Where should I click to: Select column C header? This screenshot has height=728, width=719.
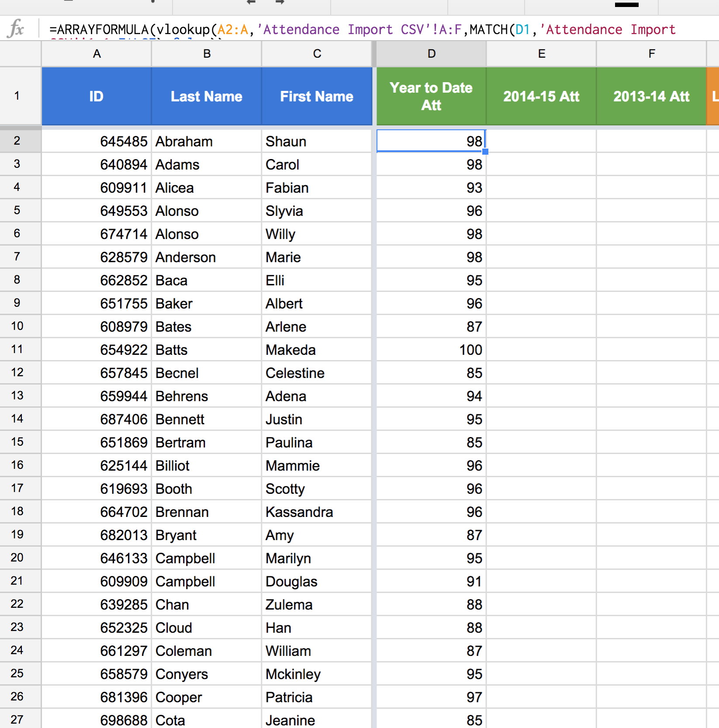(x=317, y=54)
